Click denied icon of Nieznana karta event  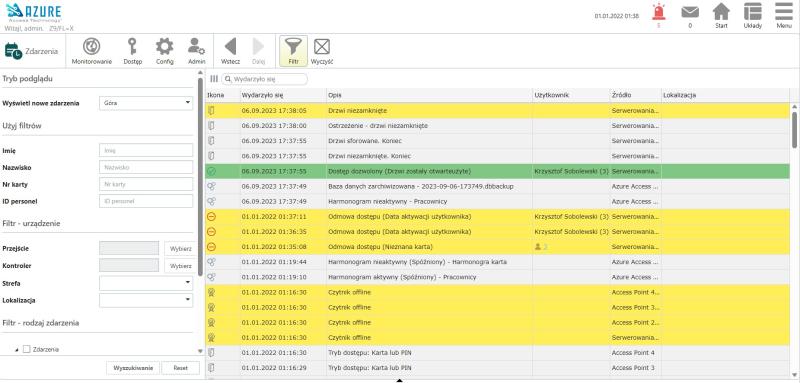212,247
